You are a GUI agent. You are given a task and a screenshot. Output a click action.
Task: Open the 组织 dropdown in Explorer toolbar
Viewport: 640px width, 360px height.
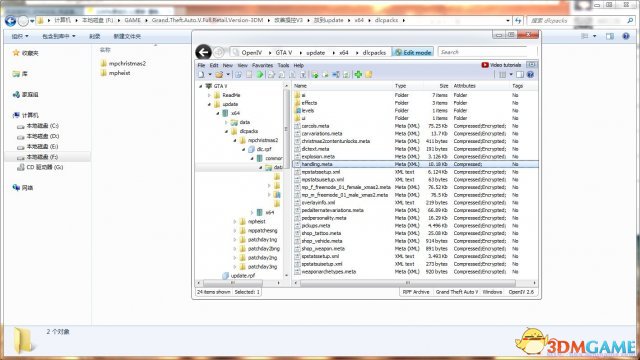point(20,36)
